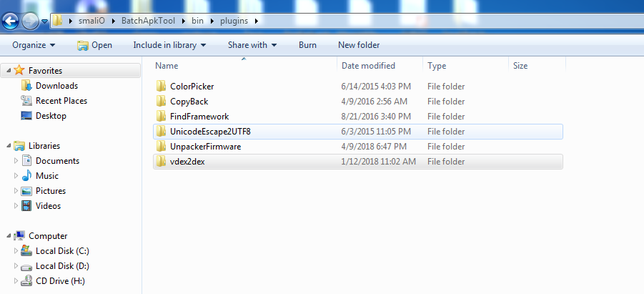
Task: Open Recent Places in sidebar
Action: [x=61, y=101]
